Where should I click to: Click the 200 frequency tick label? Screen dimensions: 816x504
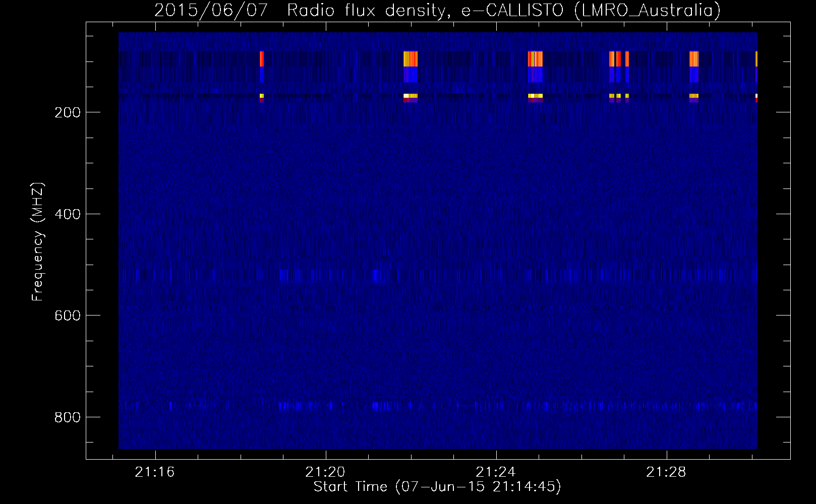coord(68,112)
